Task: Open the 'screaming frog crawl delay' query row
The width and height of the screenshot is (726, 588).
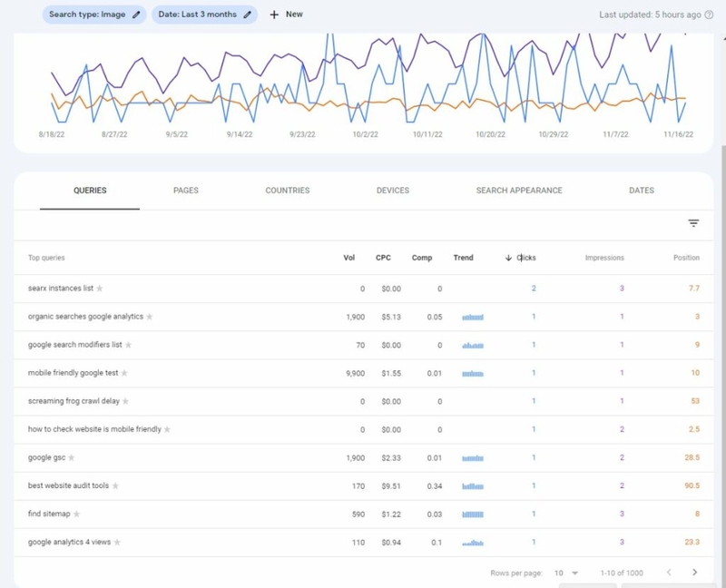Action: click(x=364, y=401)
